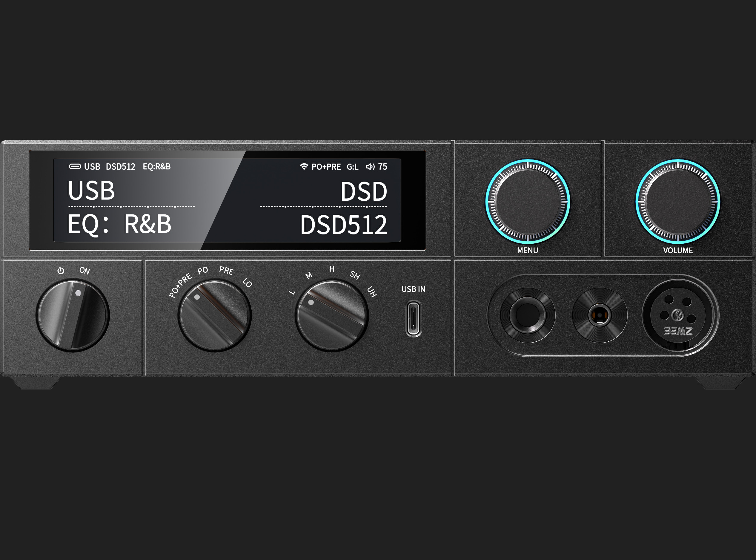This screenshot has width=756, height=560.
Task: Click the EQ: R&B display text
Action: 120,224
